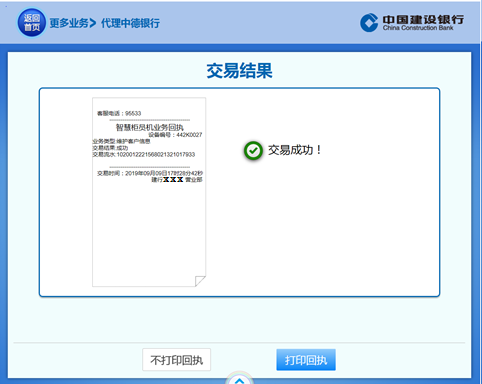Image resolution: width=482 pixels, height=384 pixels.
Task: Select the 交易流水 serial number line
Action: [144, 154]
